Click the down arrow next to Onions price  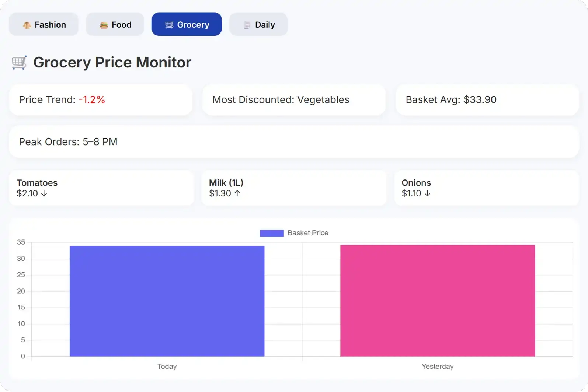pos(427,193)
